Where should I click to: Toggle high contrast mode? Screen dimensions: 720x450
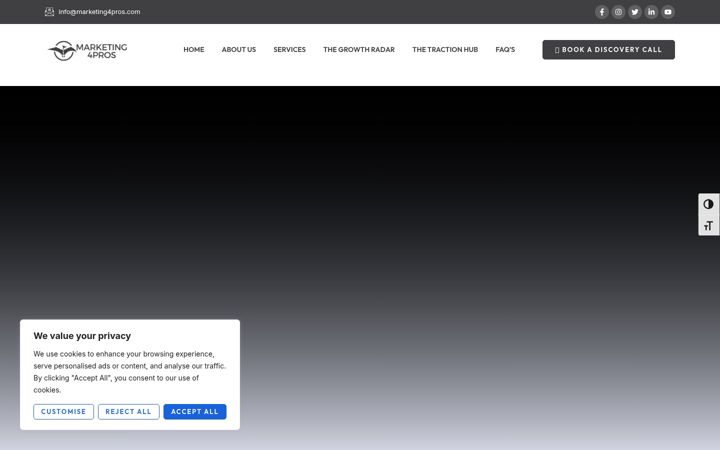coord(709,204)
